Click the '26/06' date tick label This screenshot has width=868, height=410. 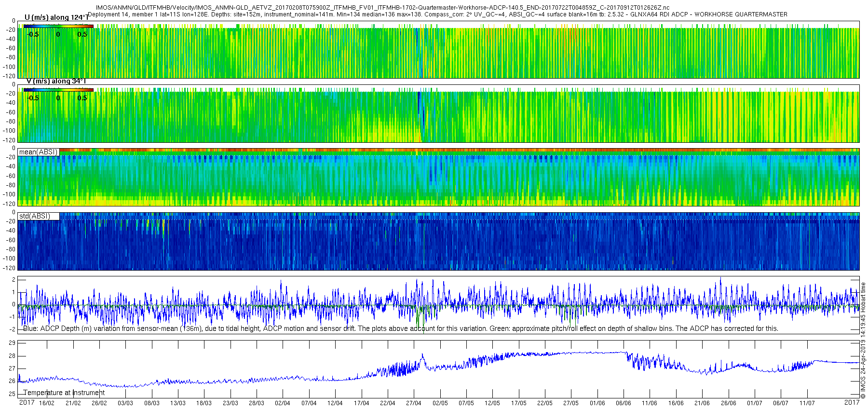[x=729, y=403]
